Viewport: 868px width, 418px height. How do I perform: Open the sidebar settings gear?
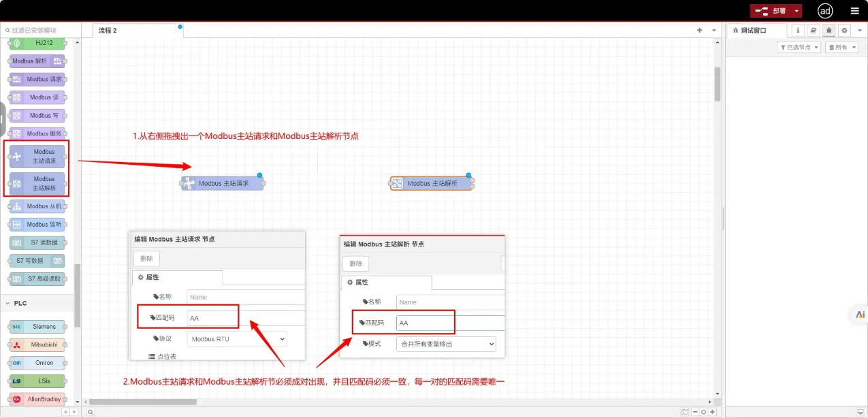point(844,30)
